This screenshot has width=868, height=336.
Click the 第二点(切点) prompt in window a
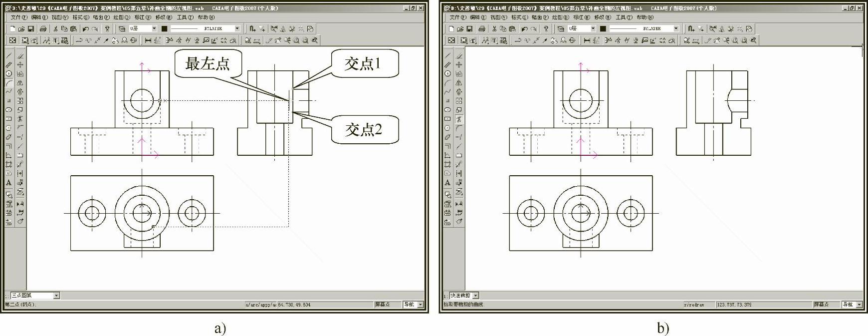(x=21, y=305)
